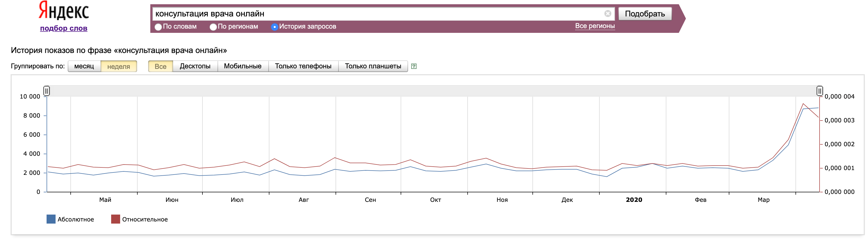This screenshot has width=868, height=240.
Task: Click the Сен axis label
Action: (x=370, y=200)
